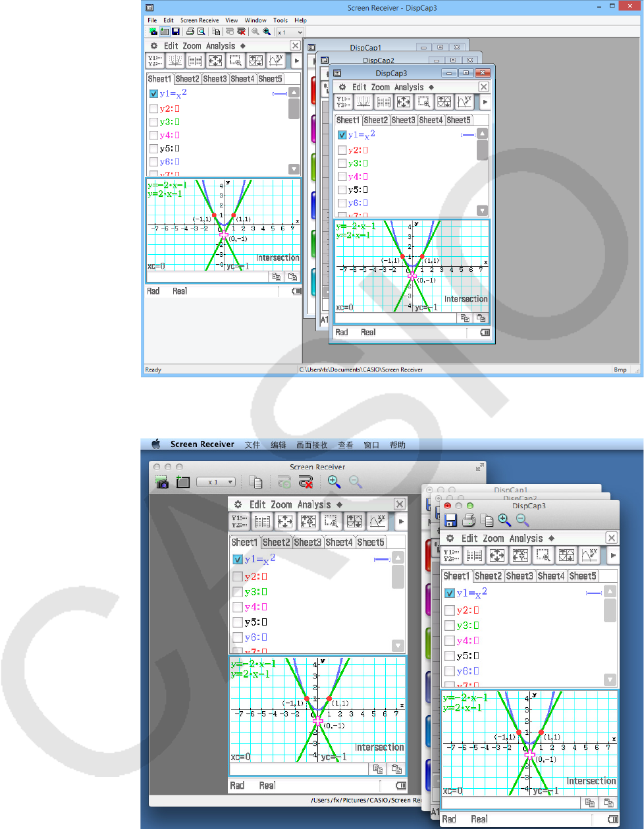Open Tools menu in Windows menu bar
The width and height of the screenshot is (644, 829).
(281, 20)
